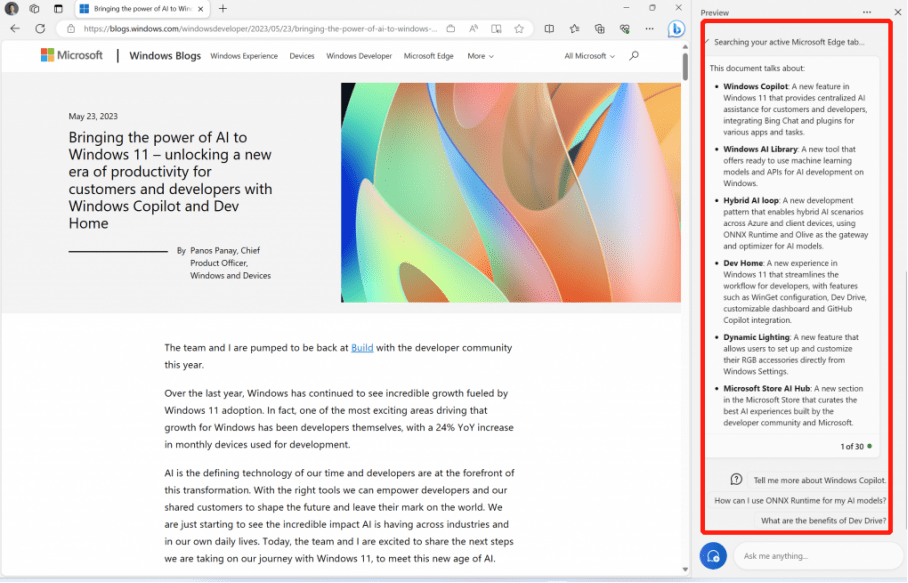The image size is (908, 583).
Task: Open the search icon on Windows Blogs
Action: [x=634, y=56]
